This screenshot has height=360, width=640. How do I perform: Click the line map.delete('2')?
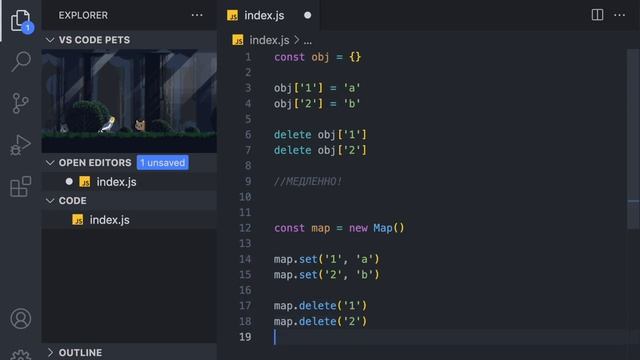(320, 321)
